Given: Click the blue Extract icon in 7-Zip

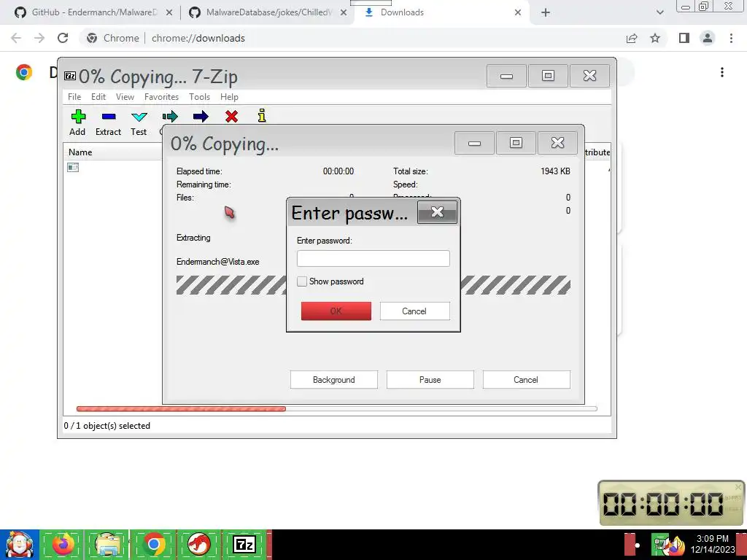Looking at the screenshot, I should [109, 116].
